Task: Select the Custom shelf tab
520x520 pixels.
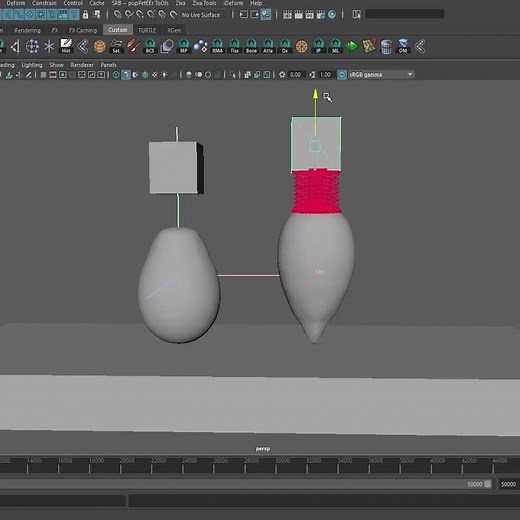Action: click(118, 30)
